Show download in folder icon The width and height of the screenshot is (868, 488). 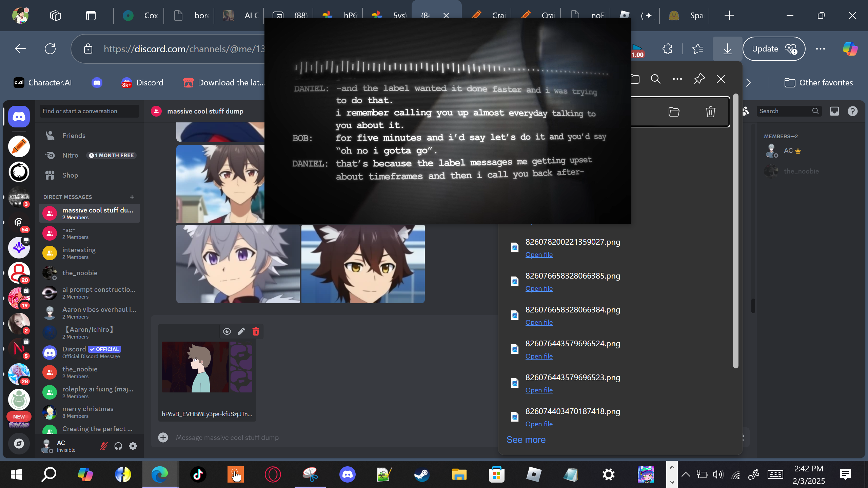[674, 112]
